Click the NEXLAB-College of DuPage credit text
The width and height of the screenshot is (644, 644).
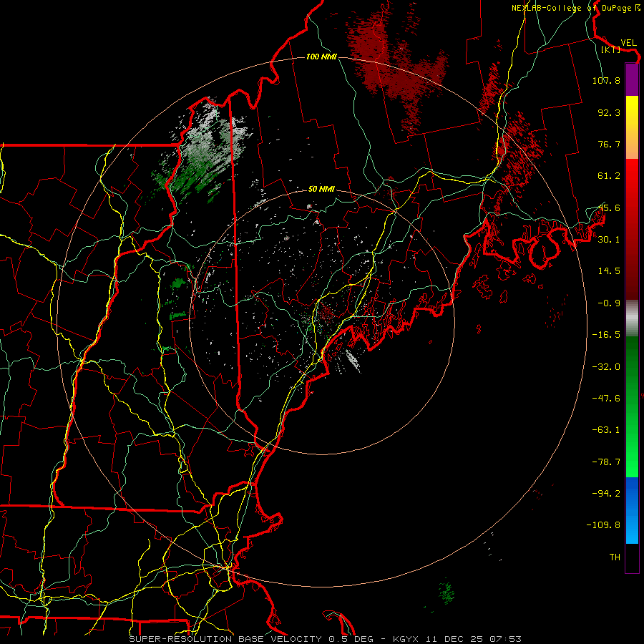point(575,8)
